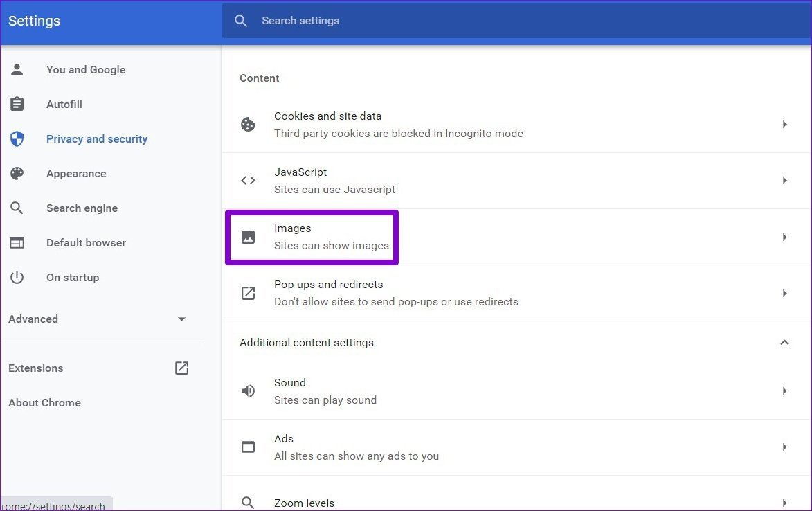Click magnifier icon beside Search engine
Image resolution: width=812 pixels, height=511 pixels.
(x=17, y=208)
